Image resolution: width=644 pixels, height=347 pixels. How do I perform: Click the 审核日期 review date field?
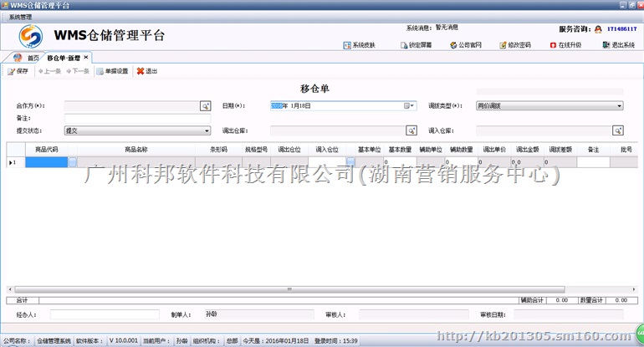pyautogui.click(x=569, y=314)
